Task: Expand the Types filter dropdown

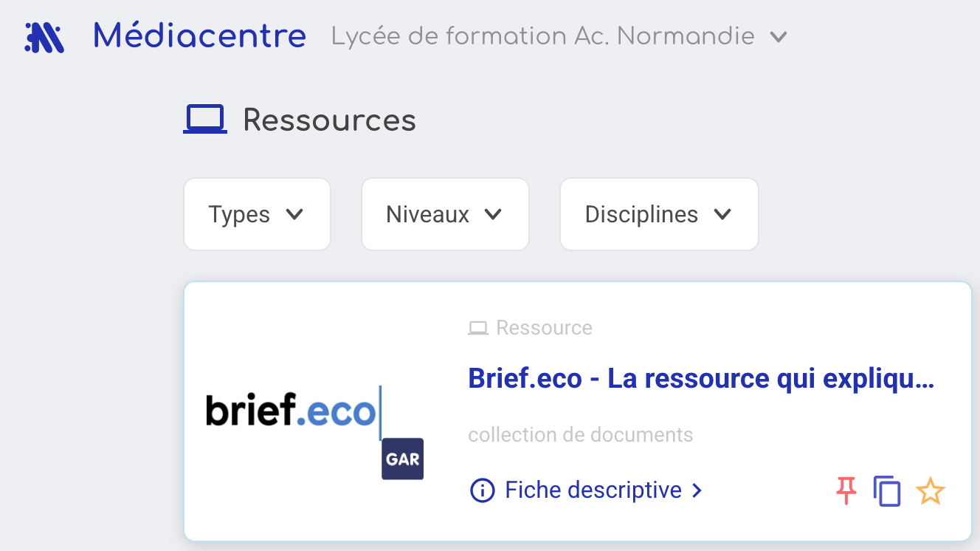Action: 256,215
